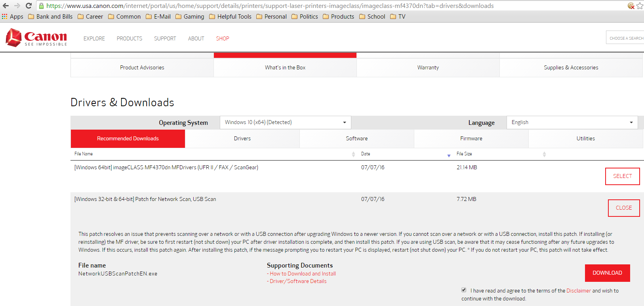Screen dimensions: 644x306
Task: Click the cookie blocked icon in address bar
Action: pyautogui.click(x=631, y=6)
